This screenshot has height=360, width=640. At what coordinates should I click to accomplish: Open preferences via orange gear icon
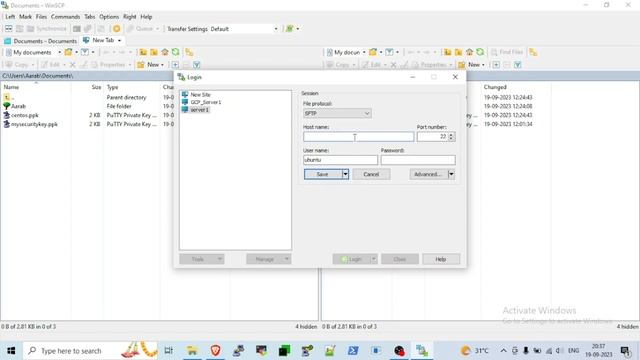tap(117, 29)
